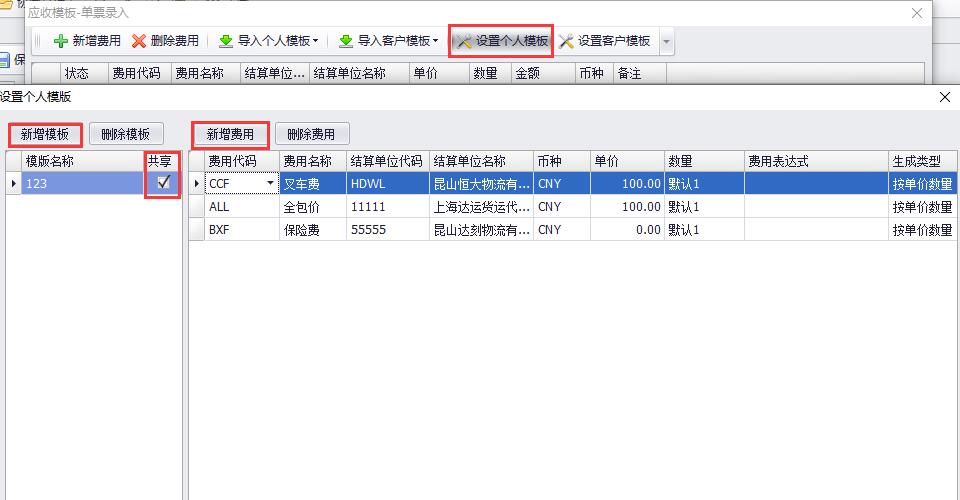Click the 删除模板 button
960x500 pixels.
(x=126, y=134)
